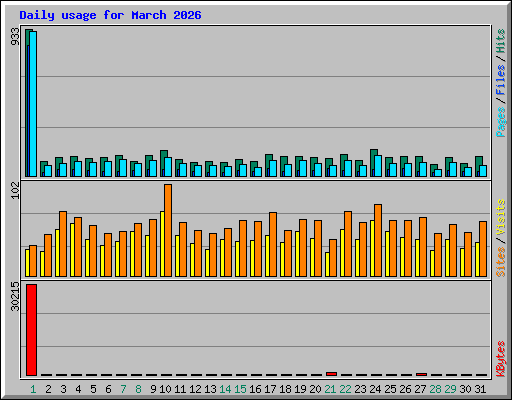Click the 102 visits axis value
Image resolution: width=512 pixels, height=400 pixels.
pyautogui.click(x=15, y=191)
